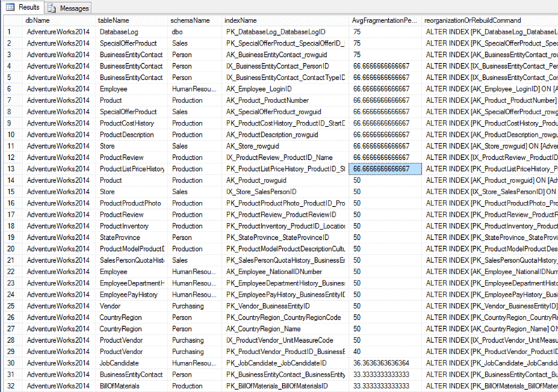Select the DatabaseLog table name cell
The width and height of the screenshot is (558, 392).
132,32
